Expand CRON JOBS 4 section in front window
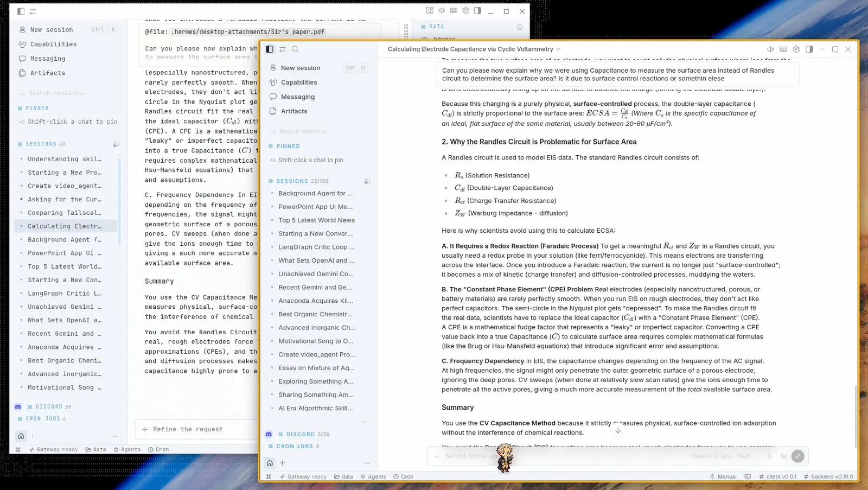This screenshot has width=868, height=490. click(x=297, y=447)
